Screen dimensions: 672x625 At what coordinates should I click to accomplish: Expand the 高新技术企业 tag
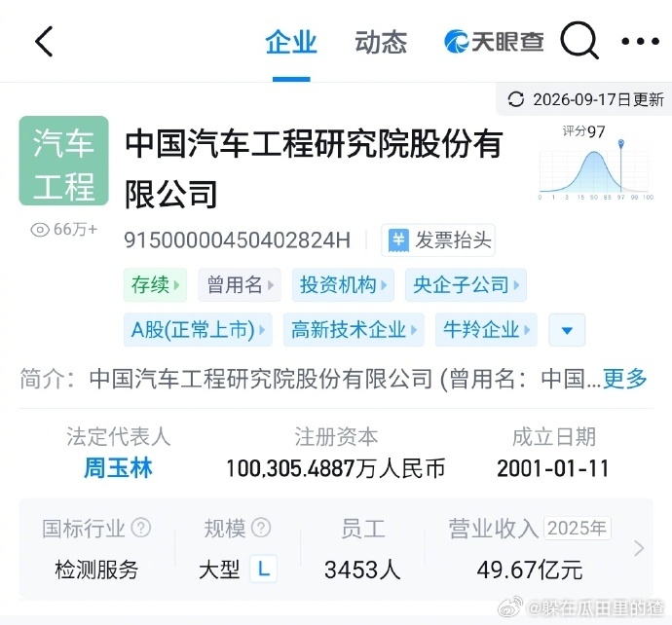pyautogui.click(x=354, y=330)
